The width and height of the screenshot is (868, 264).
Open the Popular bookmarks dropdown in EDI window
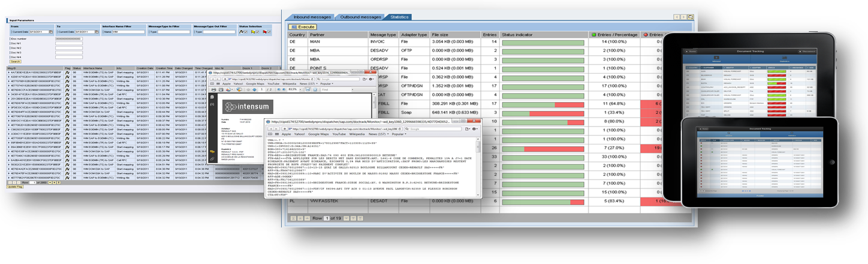coord(399,134)
